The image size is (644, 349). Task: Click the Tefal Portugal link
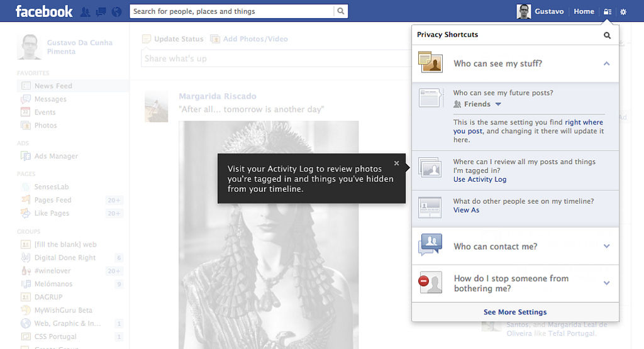[571, 333]
